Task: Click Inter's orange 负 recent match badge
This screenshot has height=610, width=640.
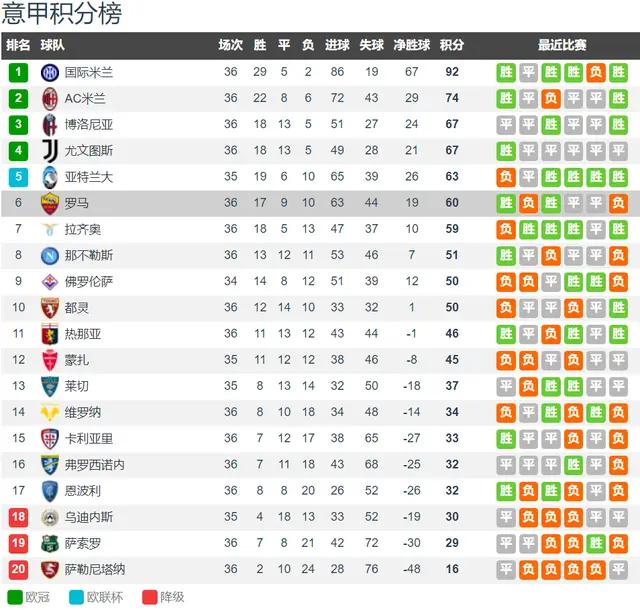Action: [596, 73]
